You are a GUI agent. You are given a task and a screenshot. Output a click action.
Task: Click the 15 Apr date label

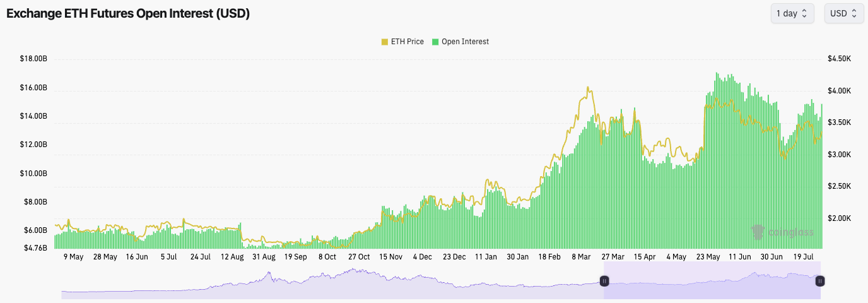644,257
